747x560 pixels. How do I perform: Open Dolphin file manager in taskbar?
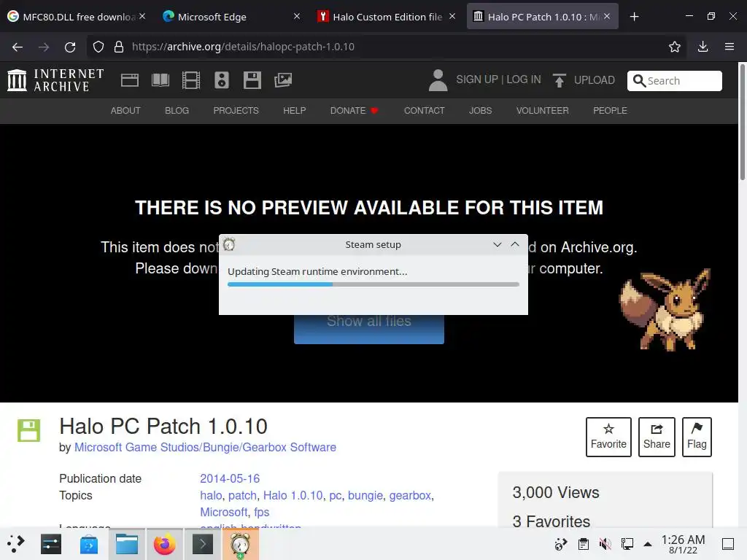tap(127, 544)
